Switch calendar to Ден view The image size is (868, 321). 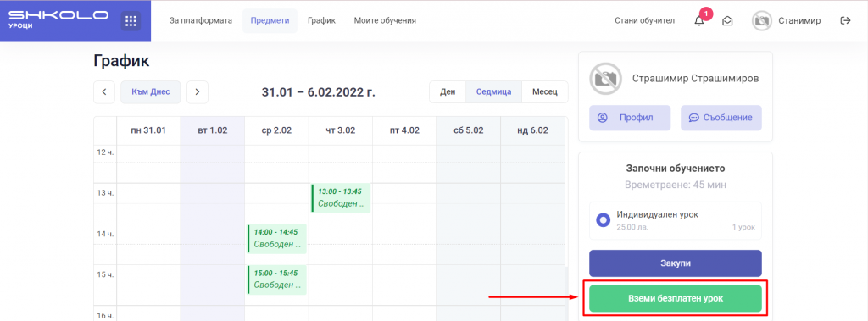(448, 91)
